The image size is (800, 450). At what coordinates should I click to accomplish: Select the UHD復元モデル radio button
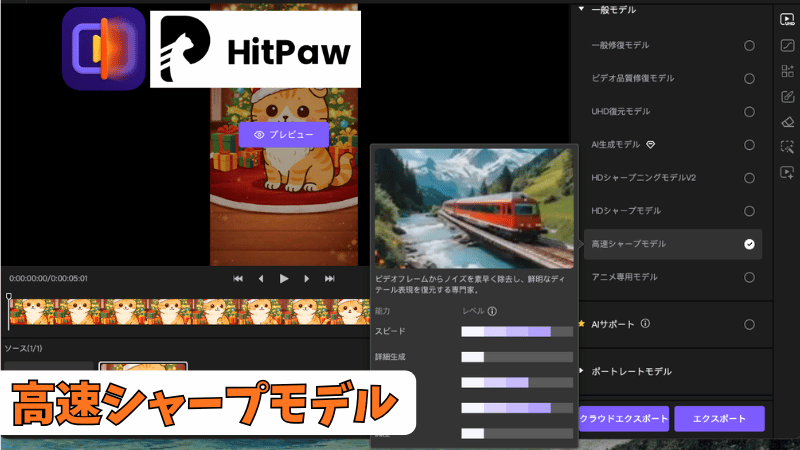tap(749, 112)
